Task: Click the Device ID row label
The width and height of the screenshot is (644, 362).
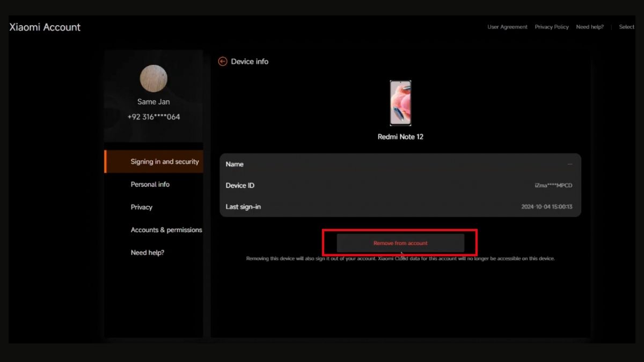Action: pos(240,186)
